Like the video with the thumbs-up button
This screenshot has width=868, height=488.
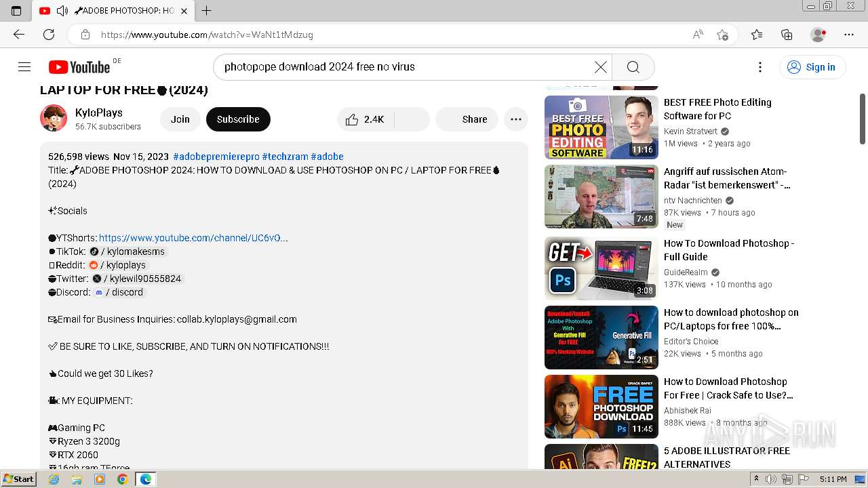pyautogui.click(x=364, y=119)
